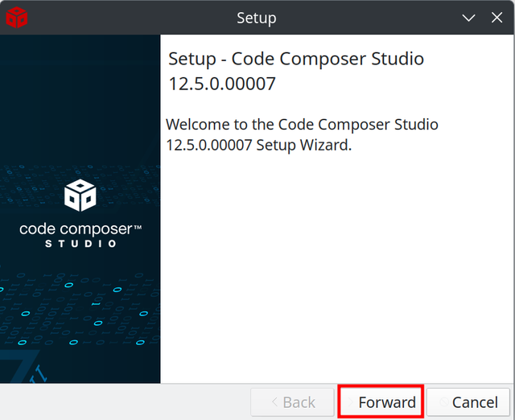Click the "Setup - Code Composer Studio" heading
Image resolution: width=515 pixels, height=420 pixels.
(x=296, y=59)
